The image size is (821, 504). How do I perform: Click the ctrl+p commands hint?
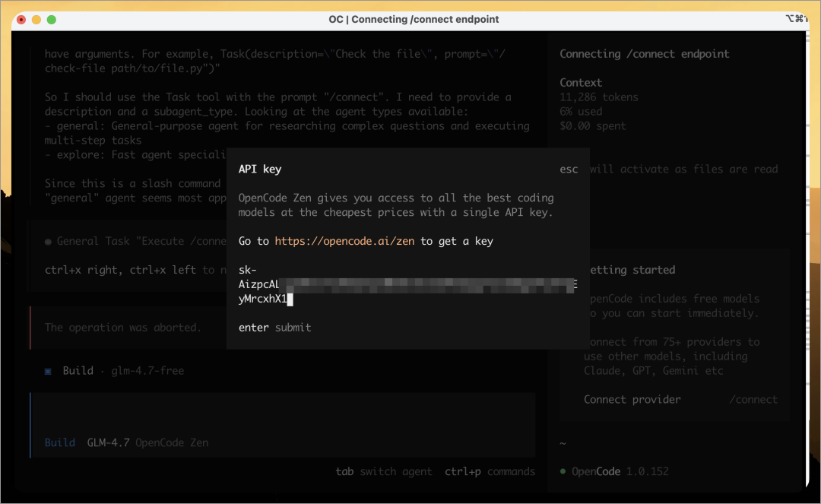[x=490, y=471]
